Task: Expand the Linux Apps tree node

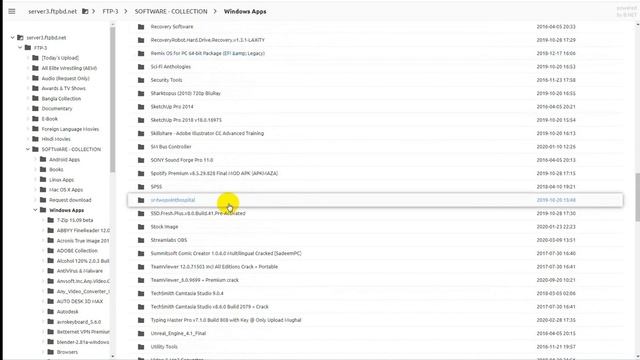Action: pos(36,180)
